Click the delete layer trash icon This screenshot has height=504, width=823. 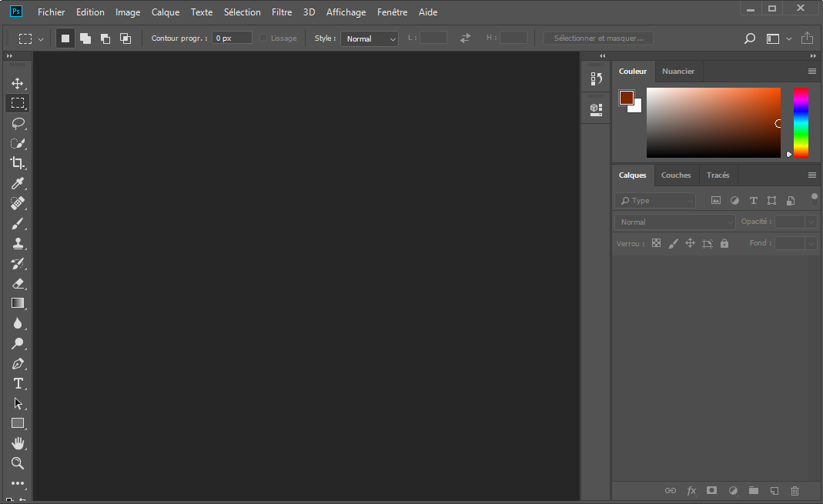click(795, 490)
